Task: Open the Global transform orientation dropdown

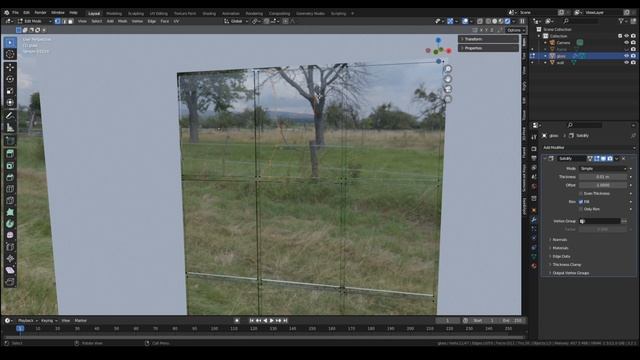Action: [236, 21]
